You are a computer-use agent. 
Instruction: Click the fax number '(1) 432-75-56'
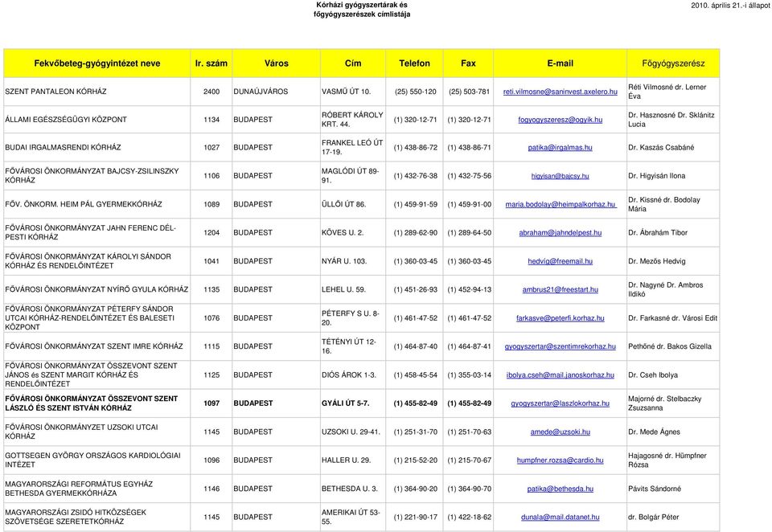click(x=469, y=176)
